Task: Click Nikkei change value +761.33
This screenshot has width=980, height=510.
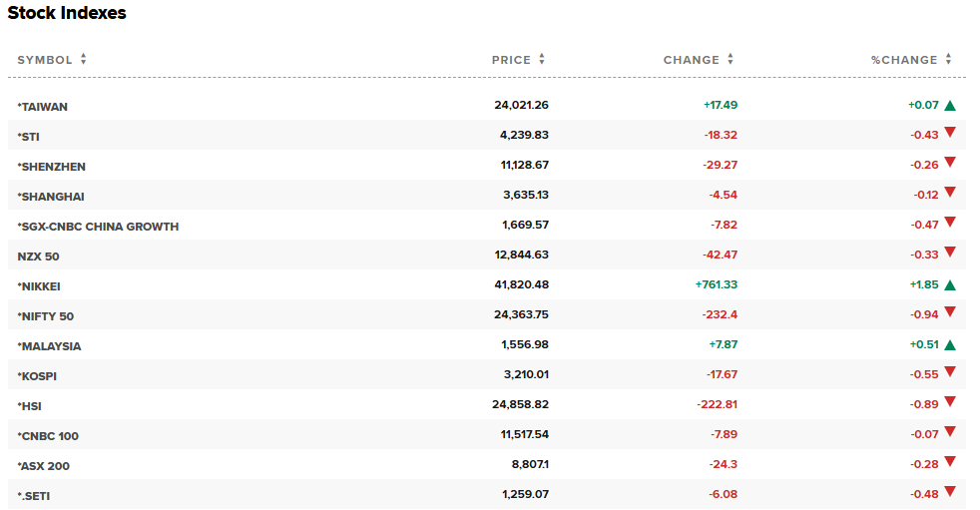Action: click(717, 285)
